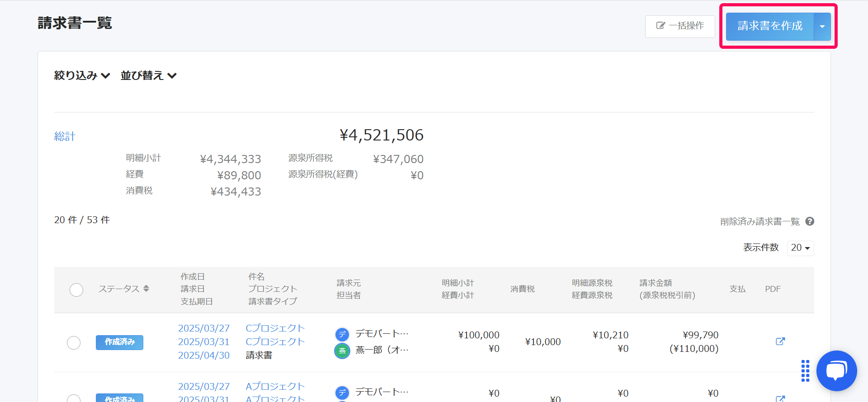
Task: Click the blue デ avatar in Cプロジェクト row
Action: click(x=342, y=335)
